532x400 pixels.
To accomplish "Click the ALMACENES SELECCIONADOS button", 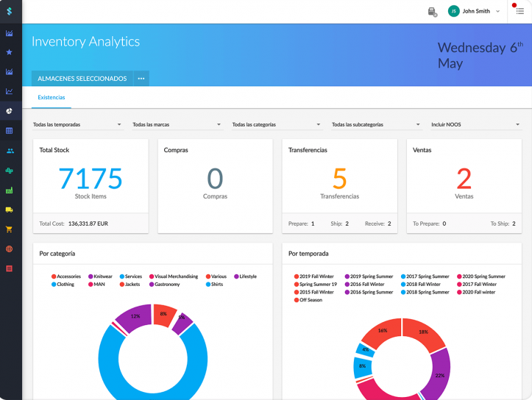I will (x=82, y=79).
